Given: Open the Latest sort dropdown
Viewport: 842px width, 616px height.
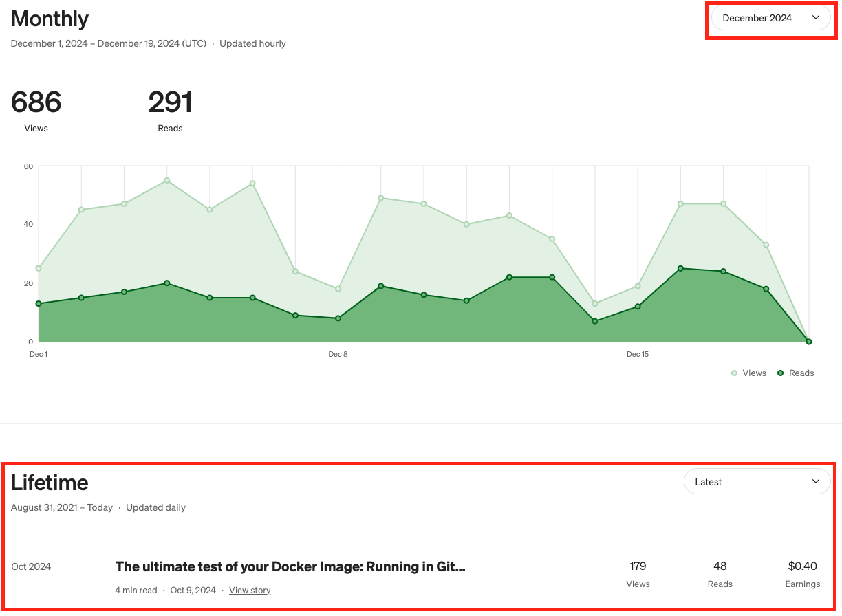Looking at the screenshot, I should point(757,481).
